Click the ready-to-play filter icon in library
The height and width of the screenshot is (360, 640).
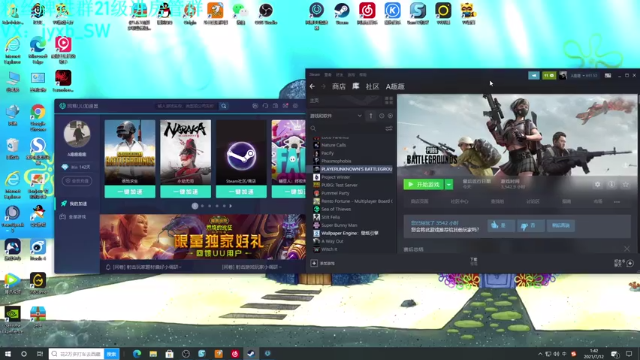pyautogui.click(x=390, y=116)
